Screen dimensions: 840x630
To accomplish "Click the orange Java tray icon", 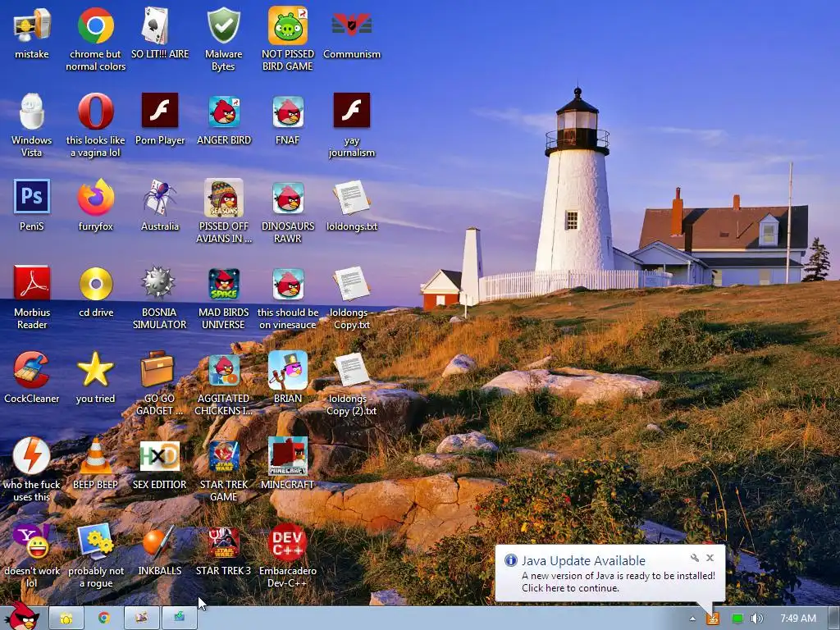I will [x=713, y=619].
